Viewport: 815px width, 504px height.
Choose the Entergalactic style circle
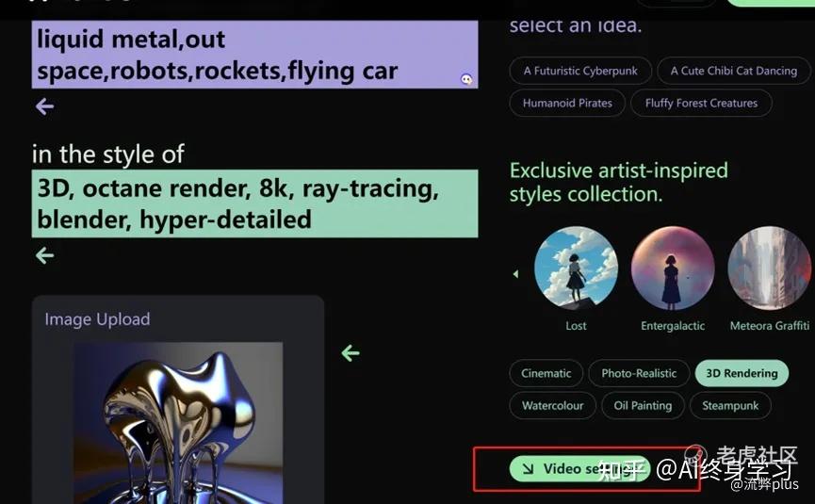coord(673,268)
